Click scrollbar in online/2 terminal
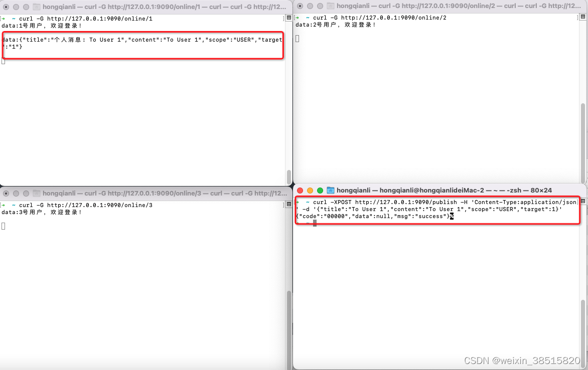This screenshot has width=588, height=370. pyautogui.click(x=583, y=142)
